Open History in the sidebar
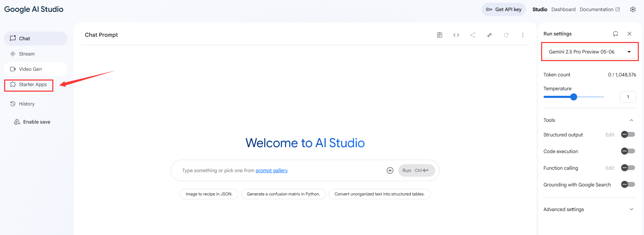Screen dimensions: 644x235 pyautogui.click(x=36, y=104)
